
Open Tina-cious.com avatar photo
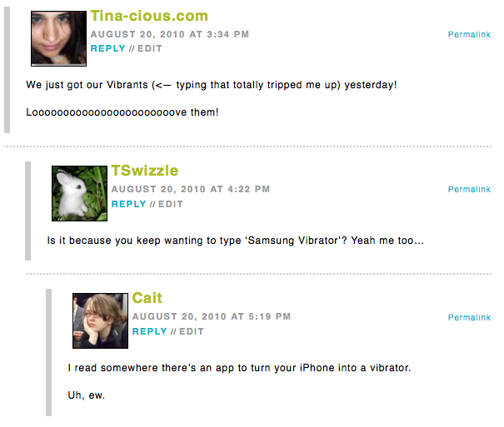[58, 38]
